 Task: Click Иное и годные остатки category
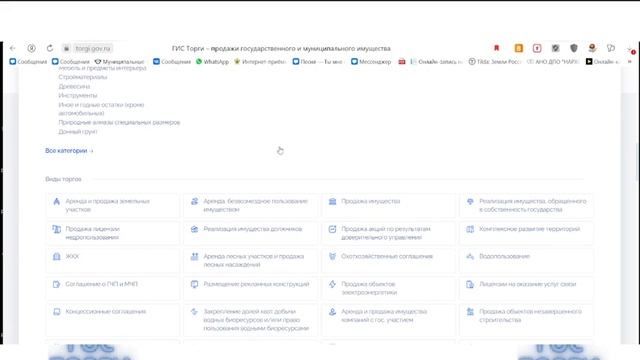(101, 109)
